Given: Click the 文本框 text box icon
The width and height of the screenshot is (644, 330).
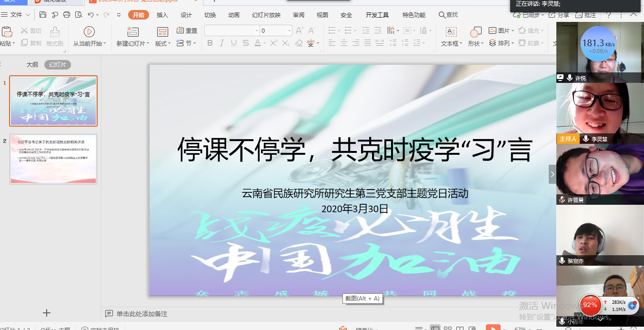Looking at the screenshot, I should (451, 32).
